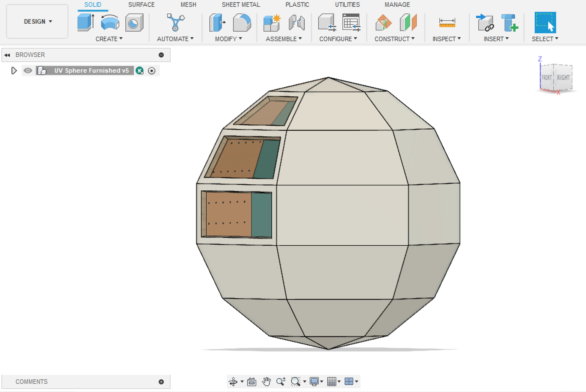Image resolution: width=586 pixels, height=392 pixels.
Task: Minimize the BROWSER panel via round button
Action: [161, 55]
